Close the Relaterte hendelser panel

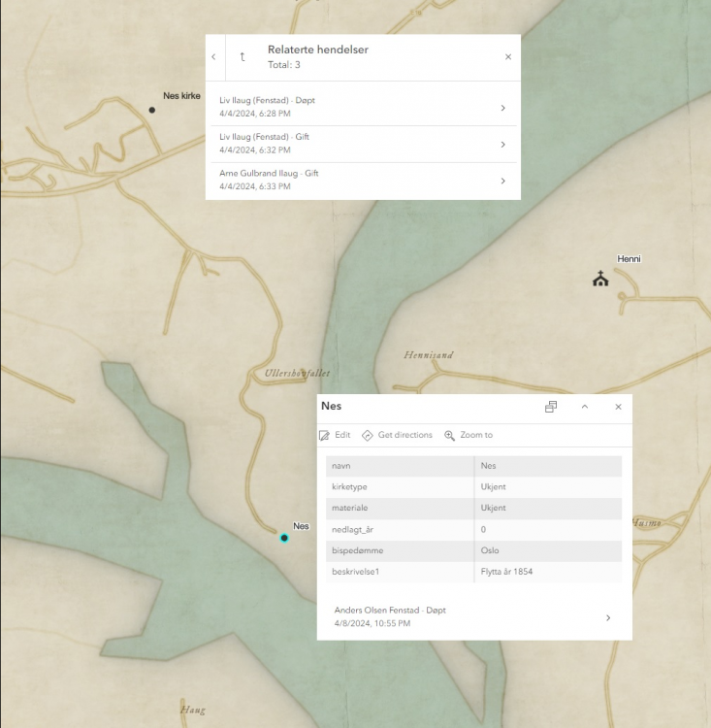click(507, 57)
